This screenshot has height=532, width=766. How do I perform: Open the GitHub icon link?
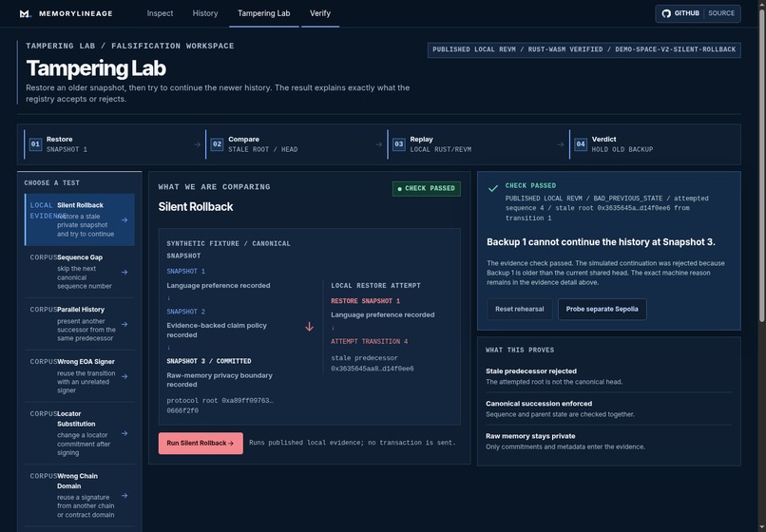tap(666, 13)
